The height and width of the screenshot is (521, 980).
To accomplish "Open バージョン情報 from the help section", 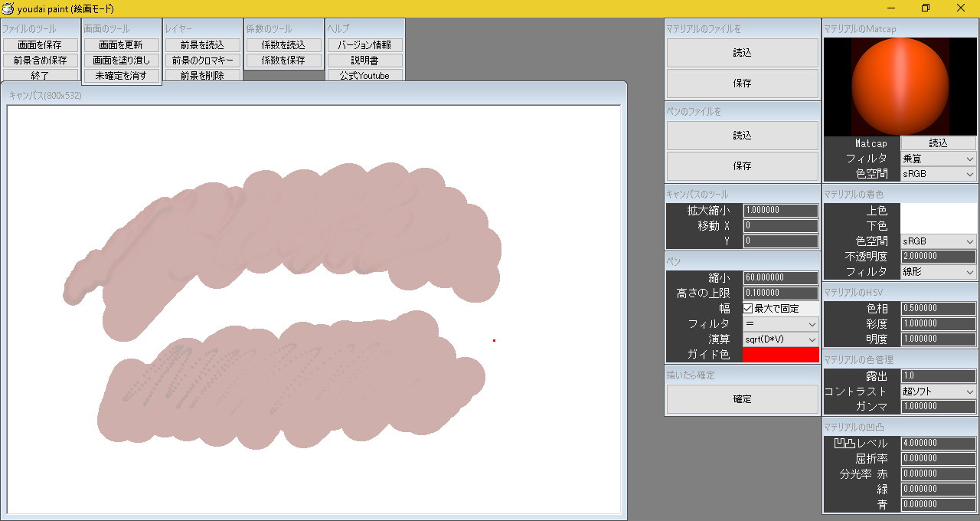I will pyautogui.click(x=365, y=44).
